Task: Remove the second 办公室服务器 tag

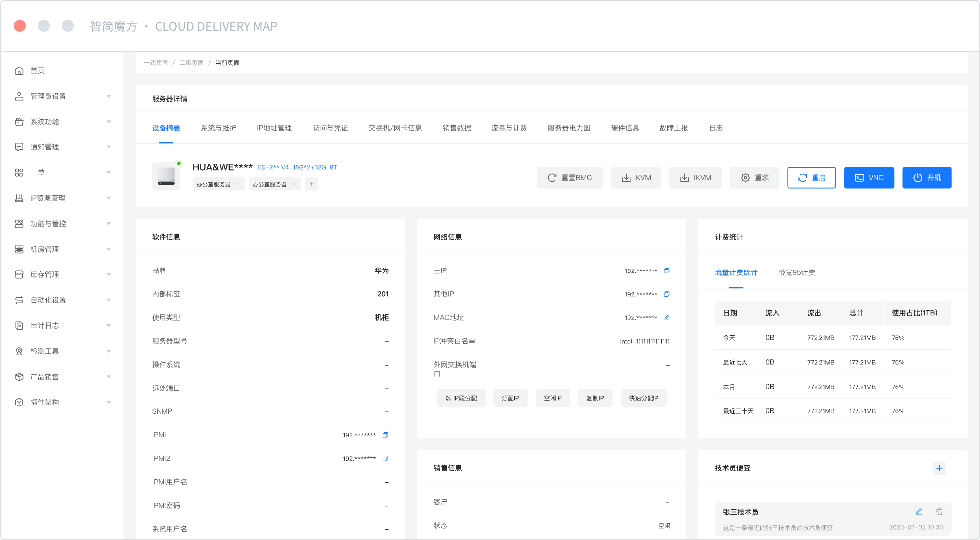Action: pyautogui.click(x=294, y=184)
